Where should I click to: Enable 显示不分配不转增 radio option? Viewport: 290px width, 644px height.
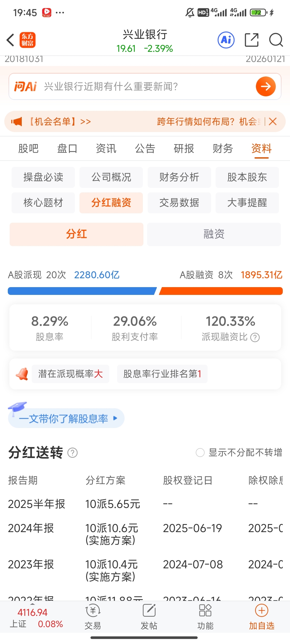click(x=200, y=453)
